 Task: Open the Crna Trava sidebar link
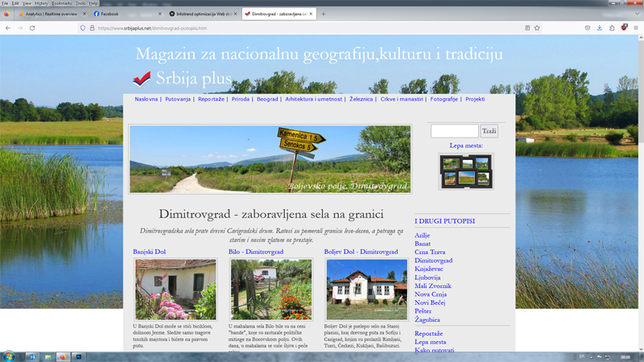[x=430, y=252]
